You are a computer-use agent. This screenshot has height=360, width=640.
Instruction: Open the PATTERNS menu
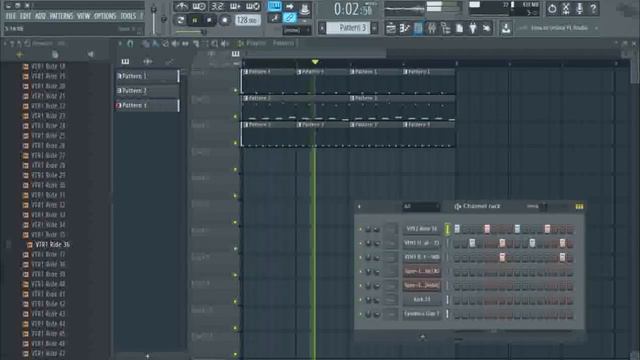point(61,16)
